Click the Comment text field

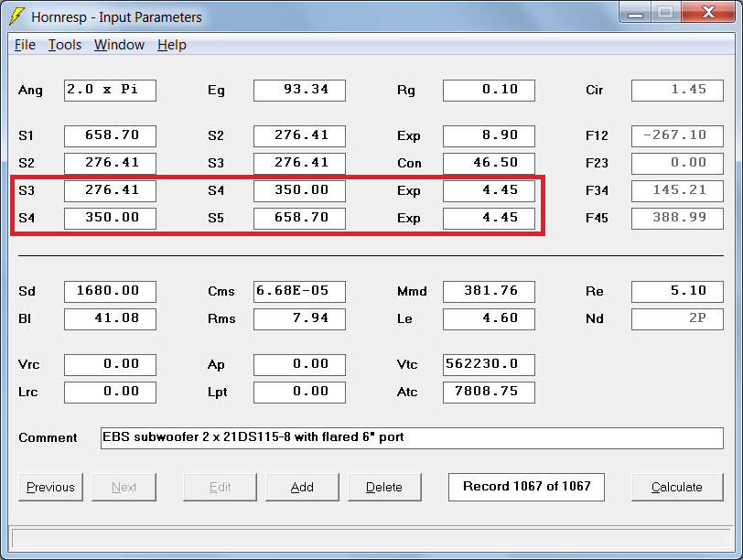412,438
